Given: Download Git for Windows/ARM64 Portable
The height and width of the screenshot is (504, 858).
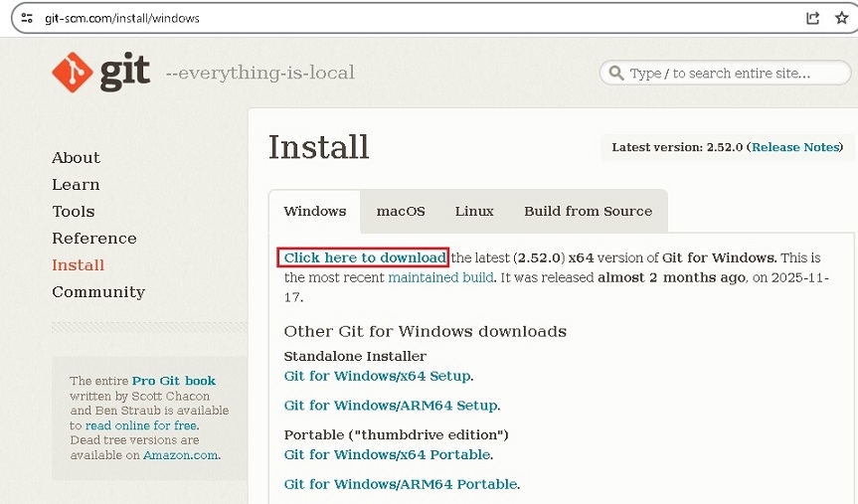Looking at the screenshot, I should pyautogui.click(x=401, y=484).
